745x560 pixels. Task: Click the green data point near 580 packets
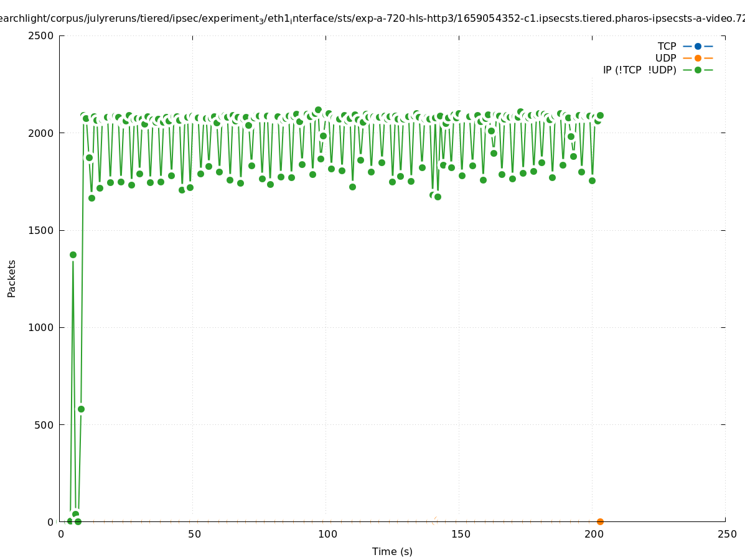[x=81, y=409]
